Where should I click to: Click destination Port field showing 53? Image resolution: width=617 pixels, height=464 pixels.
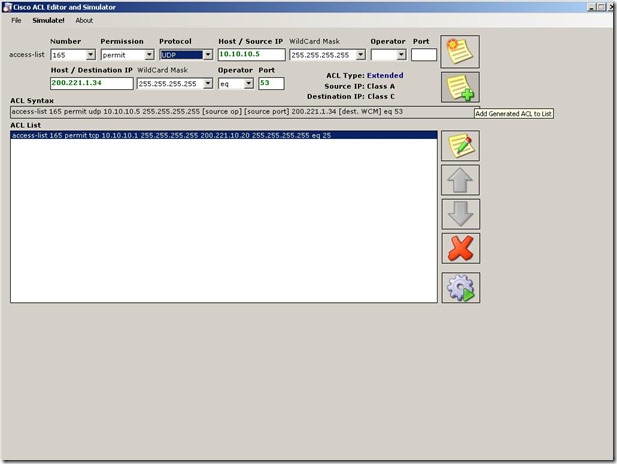tap(271, 83)
